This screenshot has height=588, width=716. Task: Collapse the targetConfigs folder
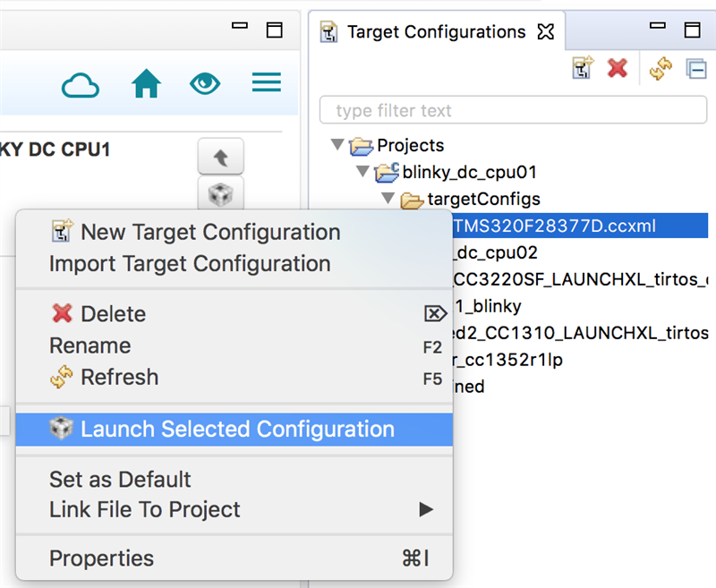(x=388, y=199)
